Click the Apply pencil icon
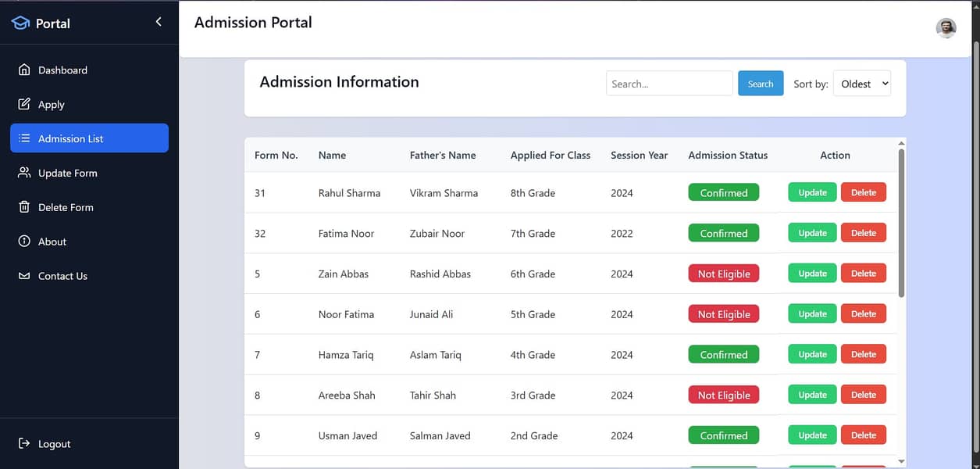 [24, 104]
